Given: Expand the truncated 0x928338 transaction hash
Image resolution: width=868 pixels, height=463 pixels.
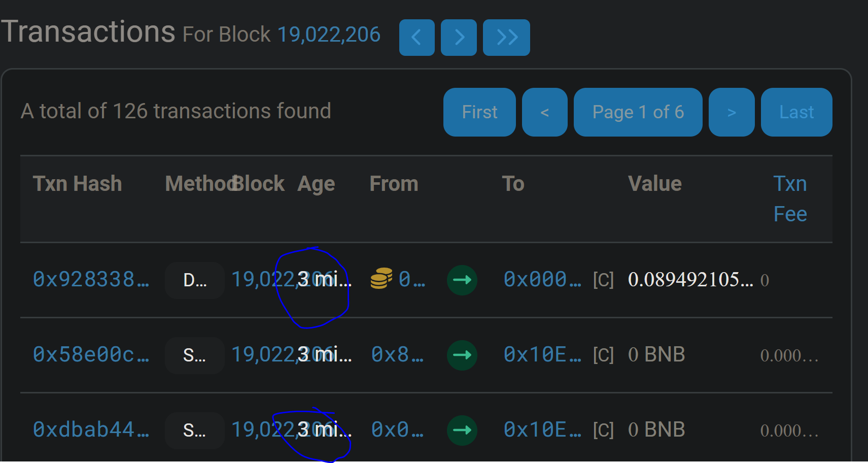Looking at the screenshot, I should [x=91, y=279].
